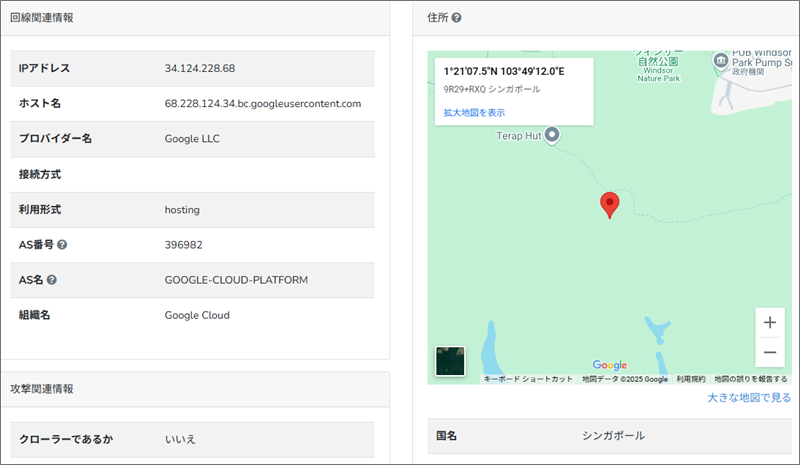Click the red location pin on map
This screenshot has height=465, width=800.
pyautogui.click(x=609, y=204)
